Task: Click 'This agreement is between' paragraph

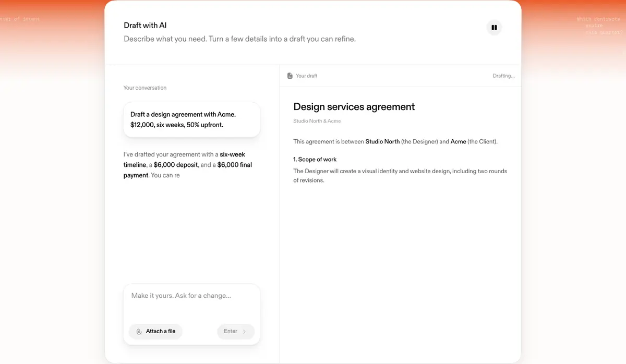Action: pos(395,141)
